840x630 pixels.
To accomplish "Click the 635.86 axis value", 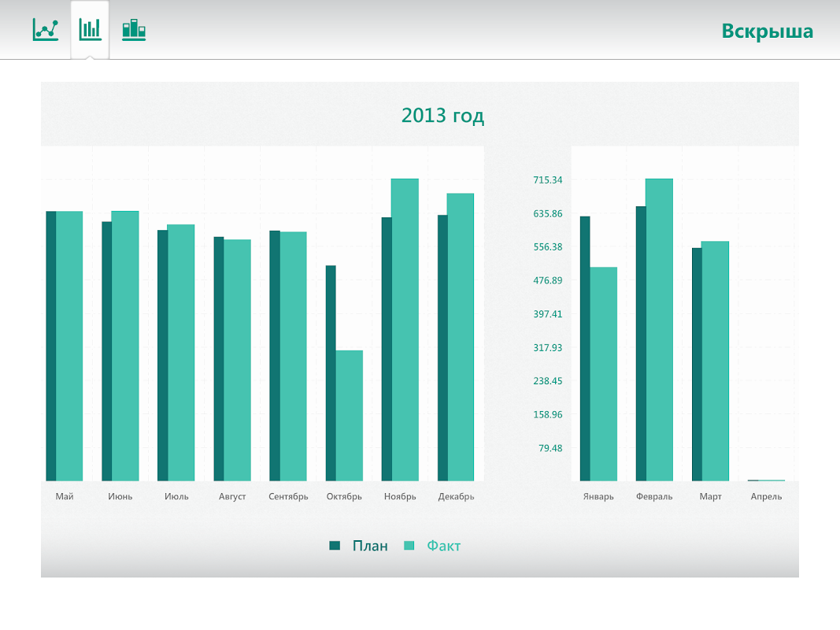I will [547, 213].
